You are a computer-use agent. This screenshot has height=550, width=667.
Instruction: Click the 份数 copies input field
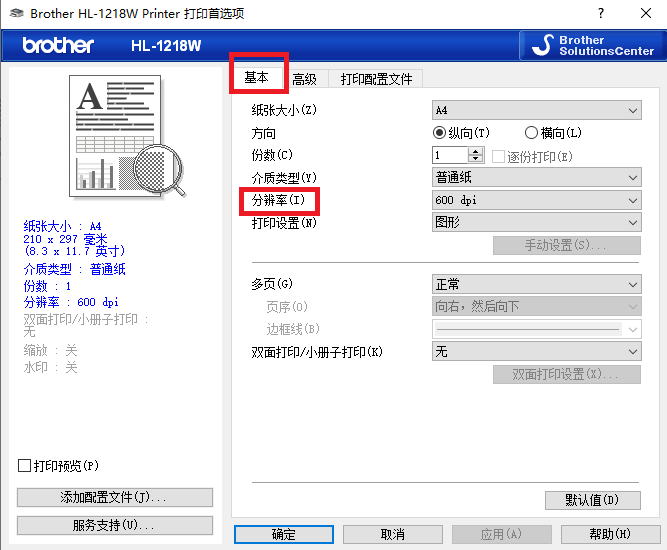450,155
